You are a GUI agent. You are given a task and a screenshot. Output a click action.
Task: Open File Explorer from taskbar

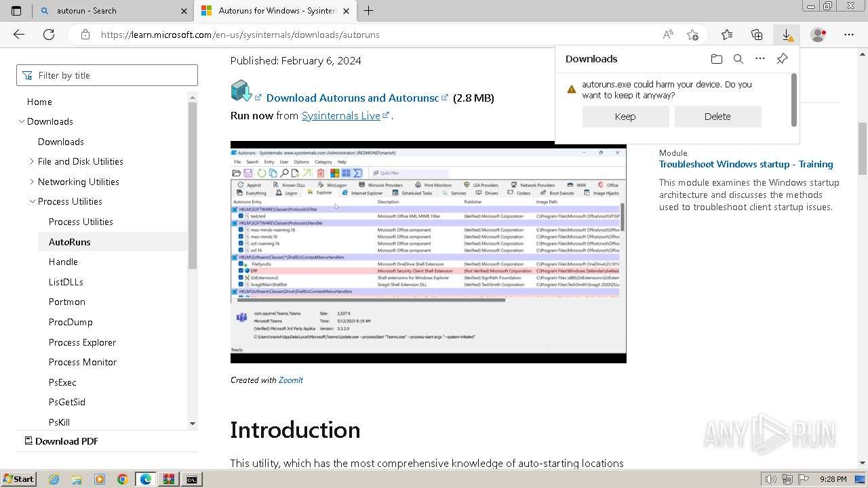coord(77,479)
